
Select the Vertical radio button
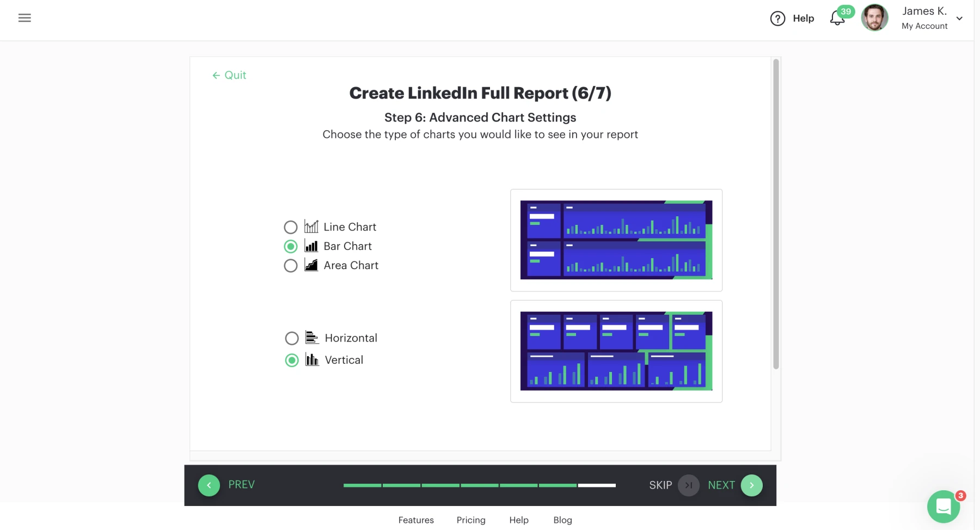(x=292, y=360)
